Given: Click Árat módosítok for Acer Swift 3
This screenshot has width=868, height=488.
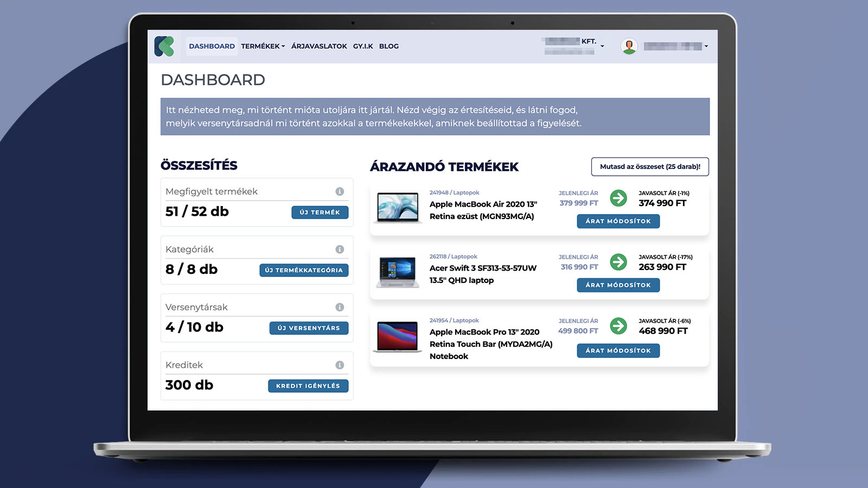Looking at the screenshot, I should coord(618,285).
